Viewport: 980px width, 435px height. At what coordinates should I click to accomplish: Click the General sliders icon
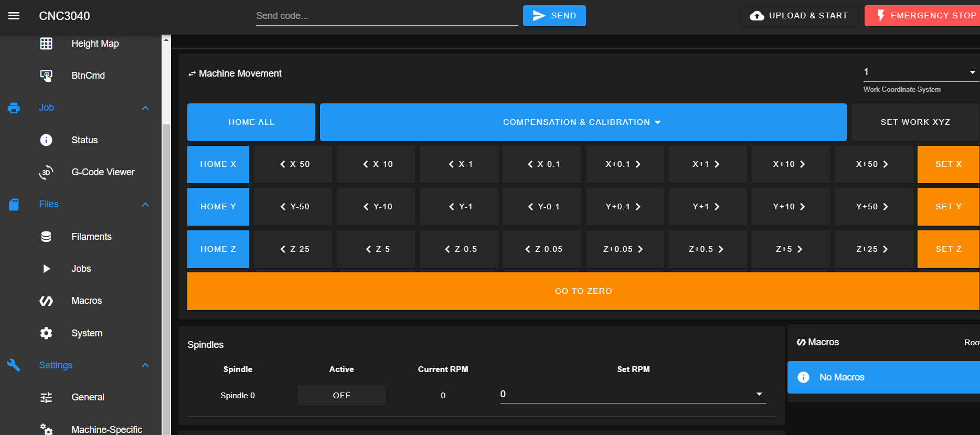point(46,397)
